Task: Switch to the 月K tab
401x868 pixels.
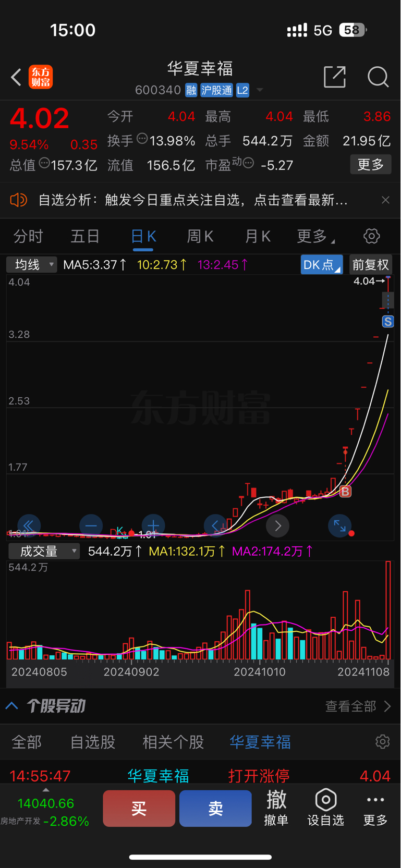Action: pyautogui.click(x=258, y=237)
